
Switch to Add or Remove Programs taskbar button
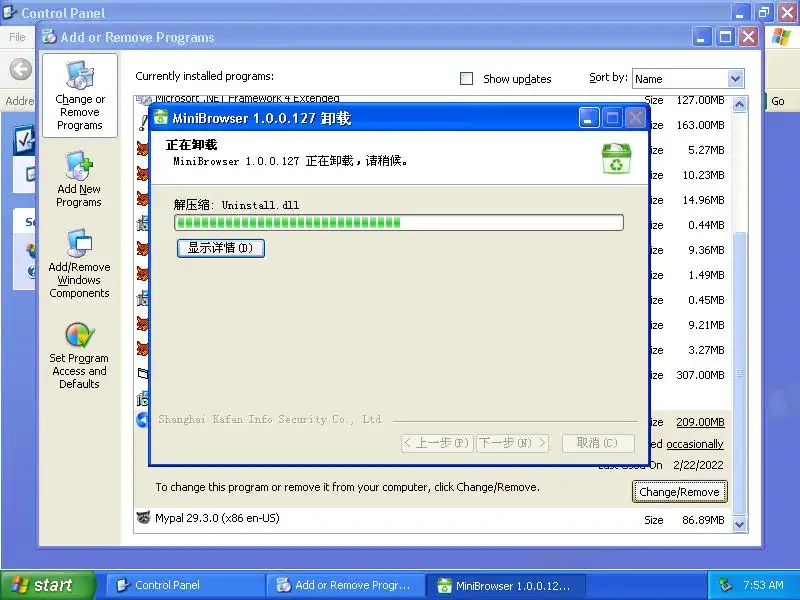tap(345, 585)
